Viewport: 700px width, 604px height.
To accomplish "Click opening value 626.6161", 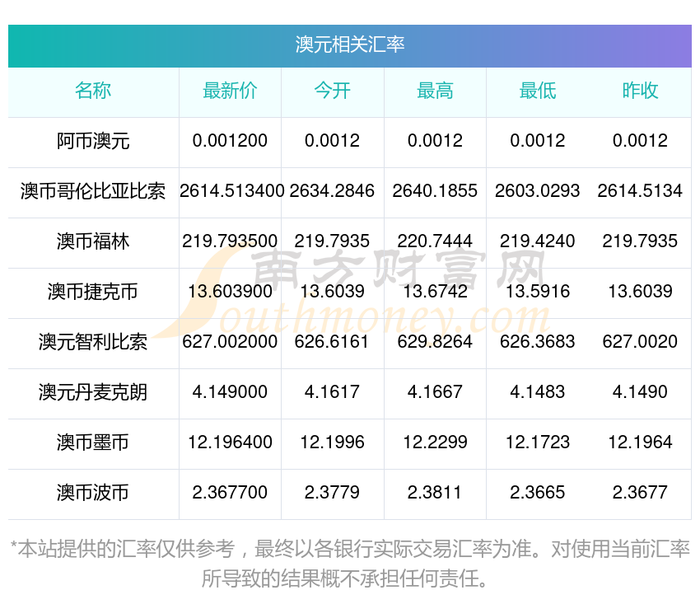I will tap(332, 342).
